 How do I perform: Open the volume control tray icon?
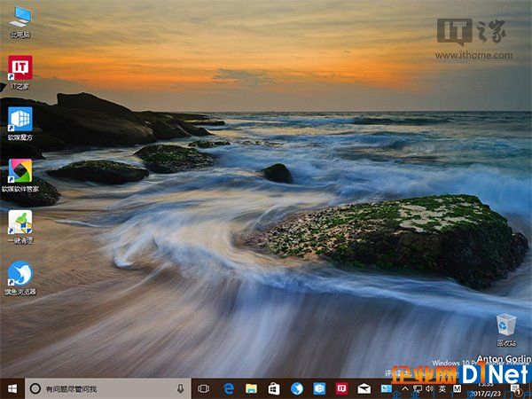[x=429, y=389]
